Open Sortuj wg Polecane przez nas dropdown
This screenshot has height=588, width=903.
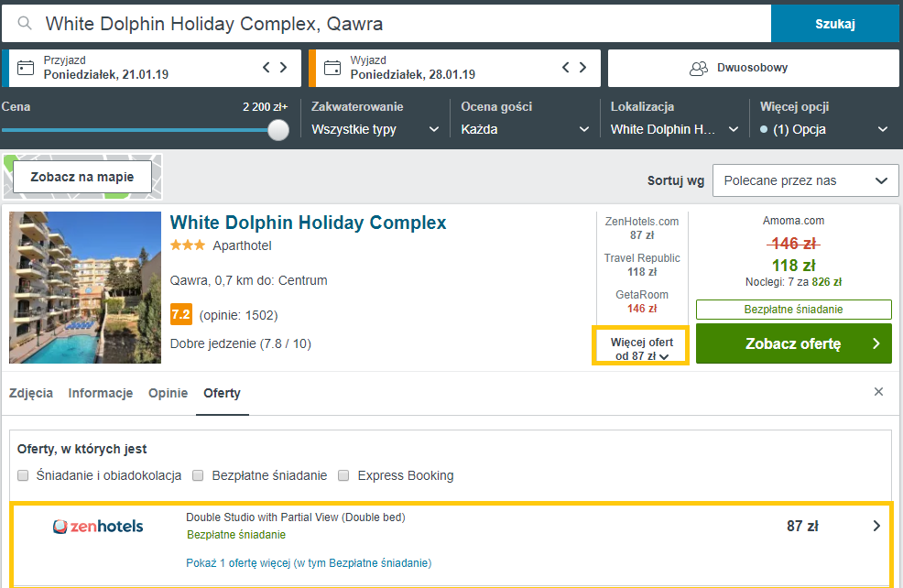coord(805,180)
